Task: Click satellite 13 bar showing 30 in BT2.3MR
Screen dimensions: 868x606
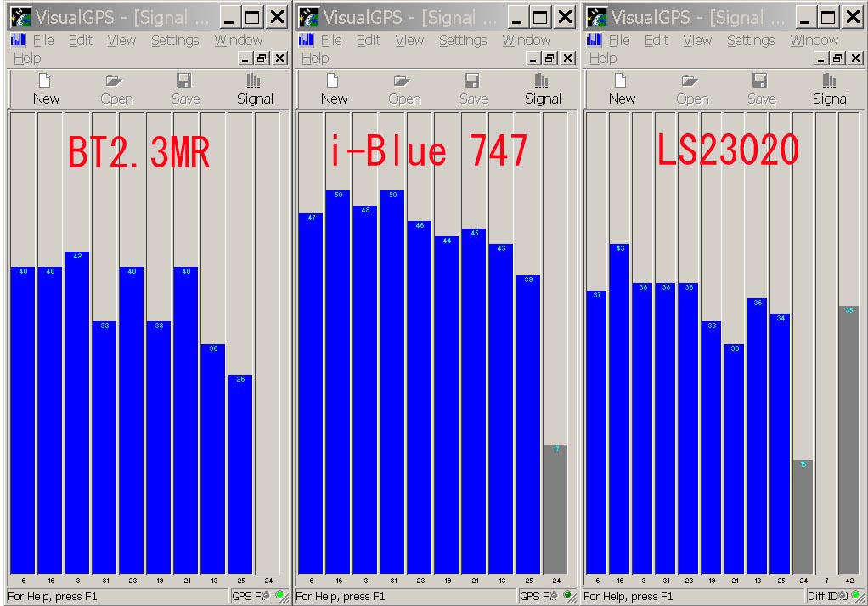Action: 213,459
